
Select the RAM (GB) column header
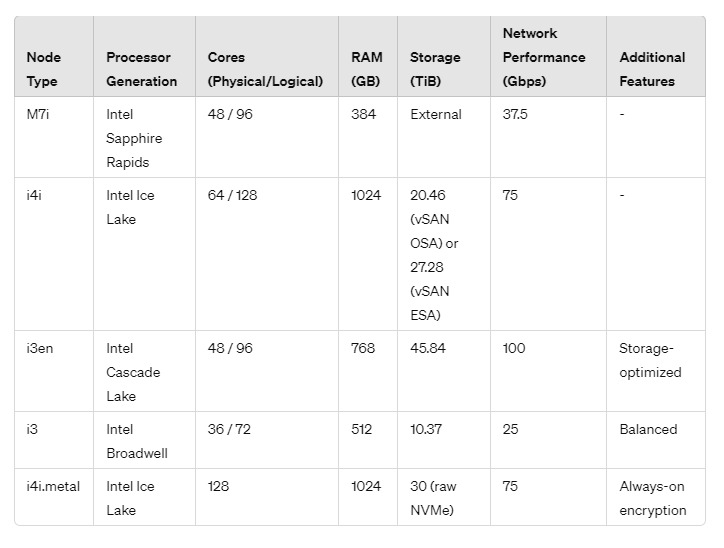pyautogui.click(x=368, y=56)
